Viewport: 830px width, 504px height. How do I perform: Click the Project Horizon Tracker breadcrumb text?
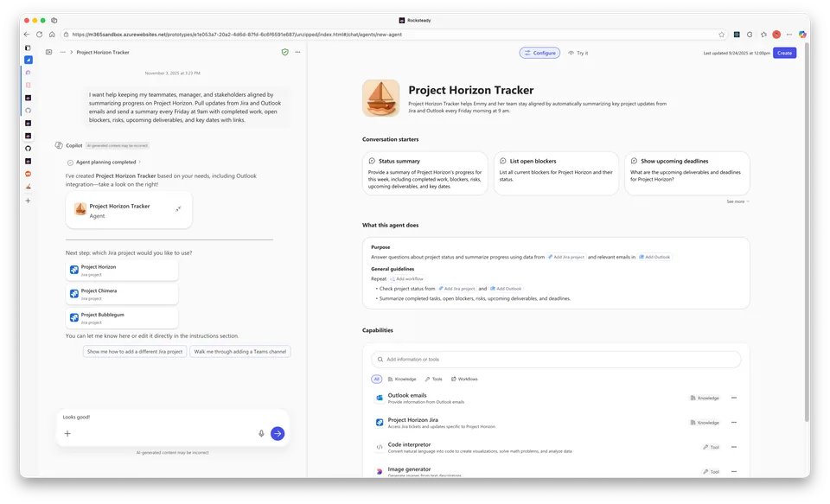point(103,52)
